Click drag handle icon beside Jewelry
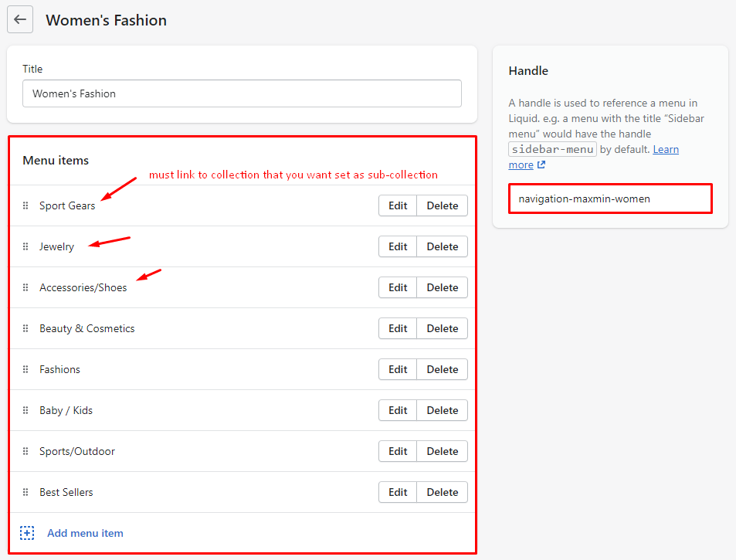Image resolution: width=736 pixels, height=560 pixels. click(x=25, y=247)
